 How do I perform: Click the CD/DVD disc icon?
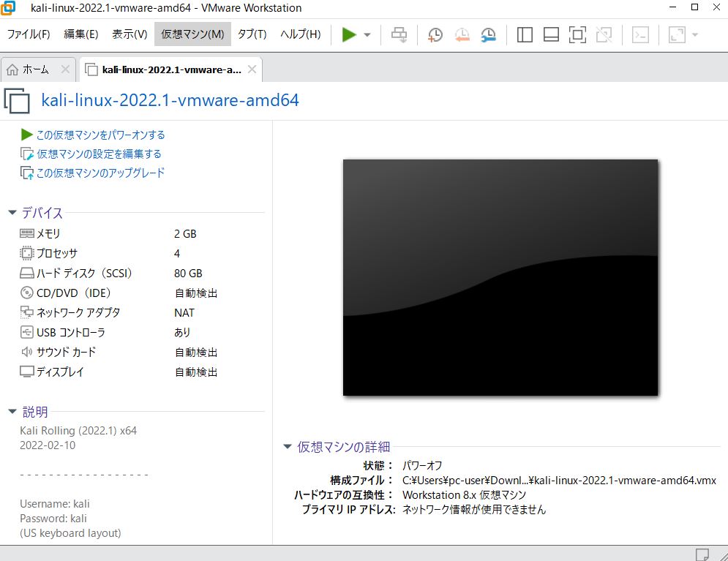[x=27, y=293]
